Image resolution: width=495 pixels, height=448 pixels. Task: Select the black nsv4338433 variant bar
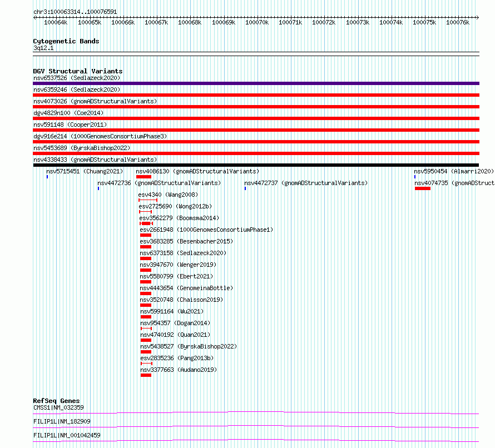click(256, 165)
